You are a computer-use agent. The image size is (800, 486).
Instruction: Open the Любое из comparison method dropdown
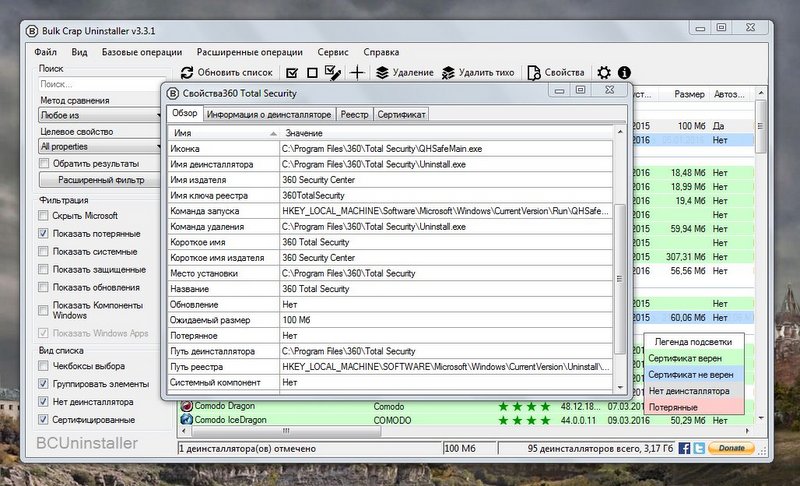coord(100,115)
